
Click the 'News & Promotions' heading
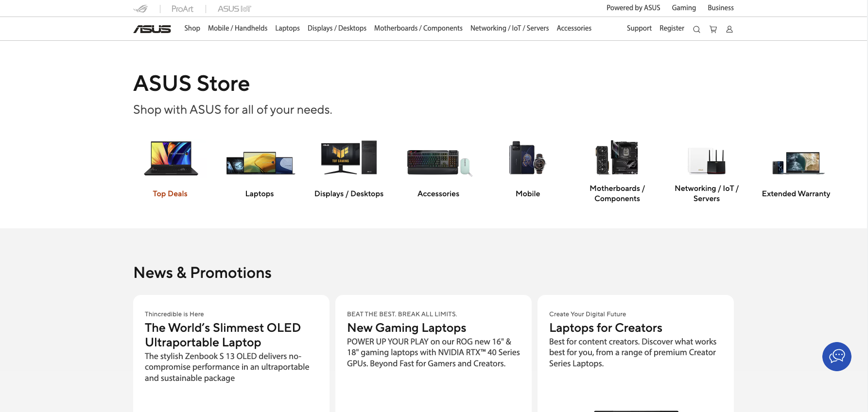202,273
